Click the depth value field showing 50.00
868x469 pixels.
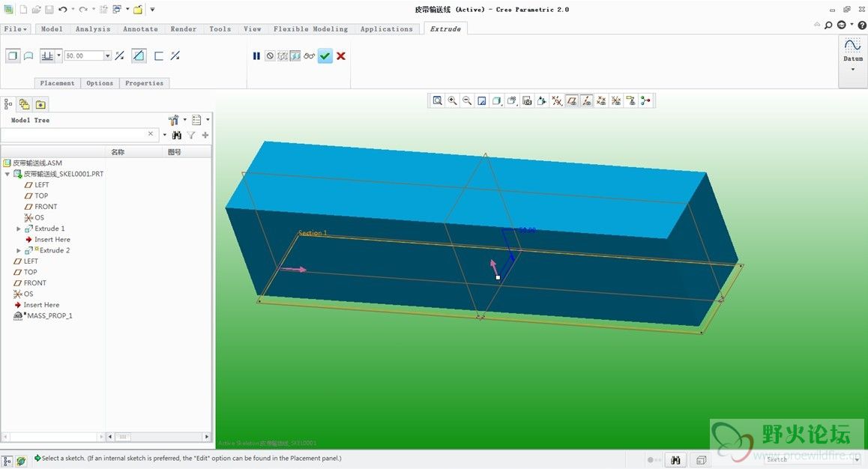pos(84,56)
